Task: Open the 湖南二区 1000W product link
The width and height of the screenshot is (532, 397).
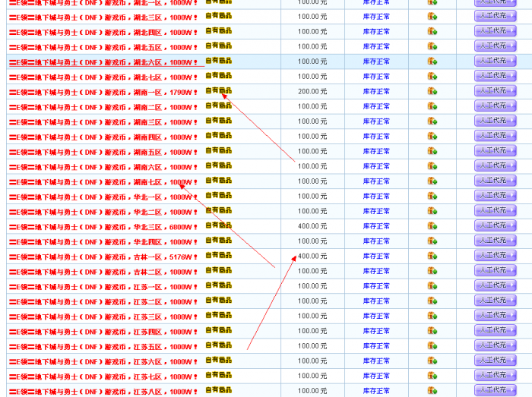Action: [x=103, y=107]
